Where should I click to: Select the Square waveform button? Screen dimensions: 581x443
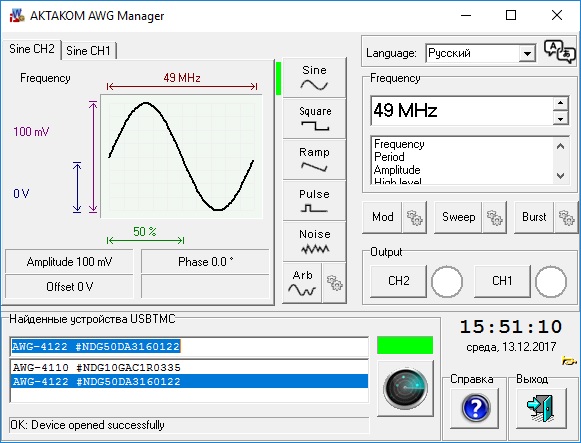314,119
